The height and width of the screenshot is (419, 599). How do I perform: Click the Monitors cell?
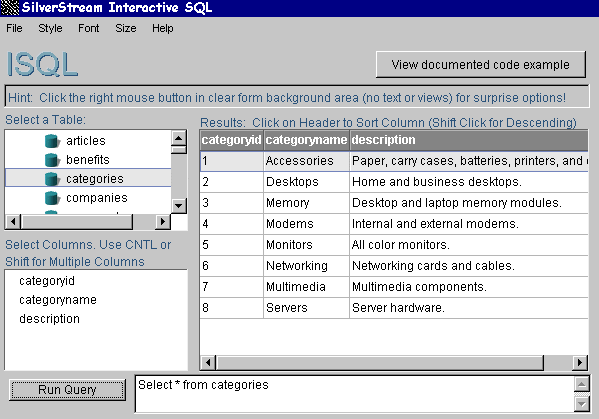306,245
